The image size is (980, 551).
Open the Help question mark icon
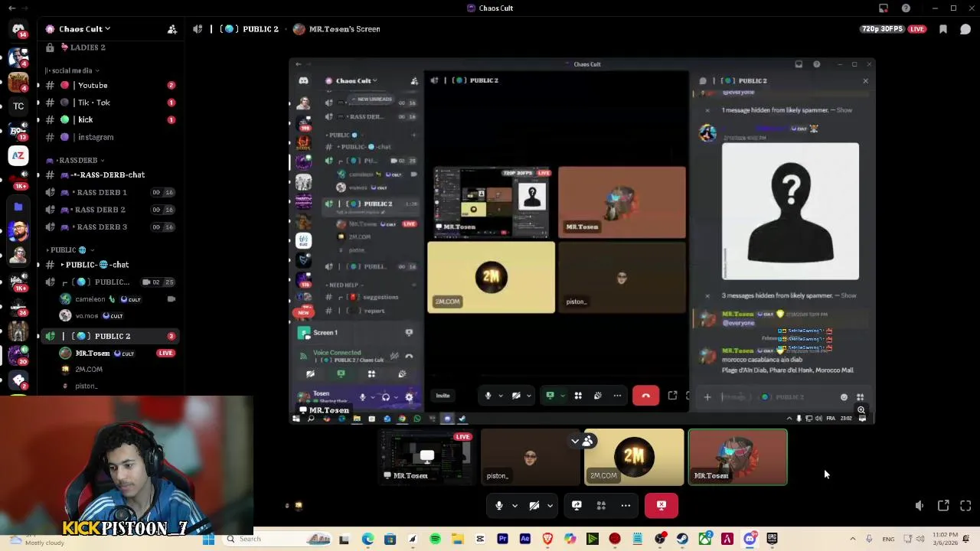click(x=906, y=8)
